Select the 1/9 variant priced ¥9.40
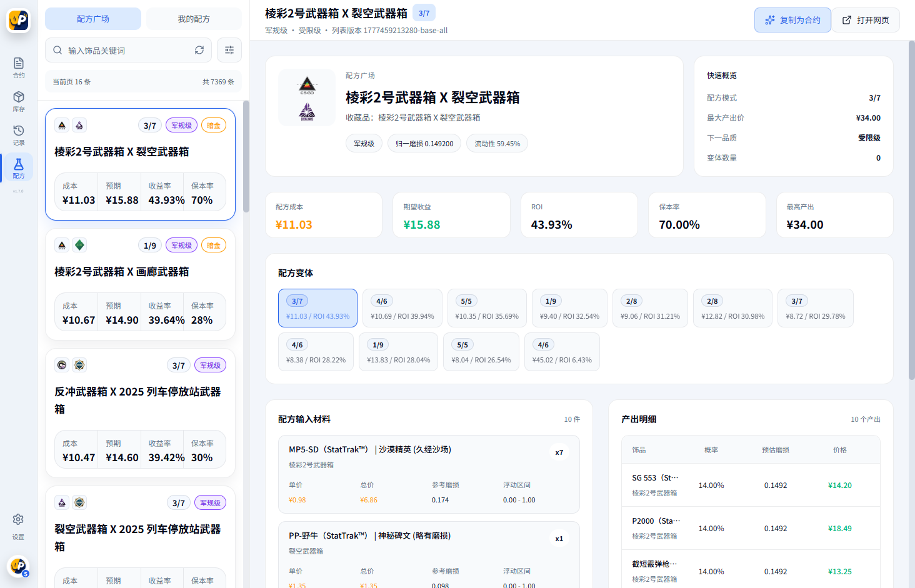 pyautogui.click(x=569, y=308)
